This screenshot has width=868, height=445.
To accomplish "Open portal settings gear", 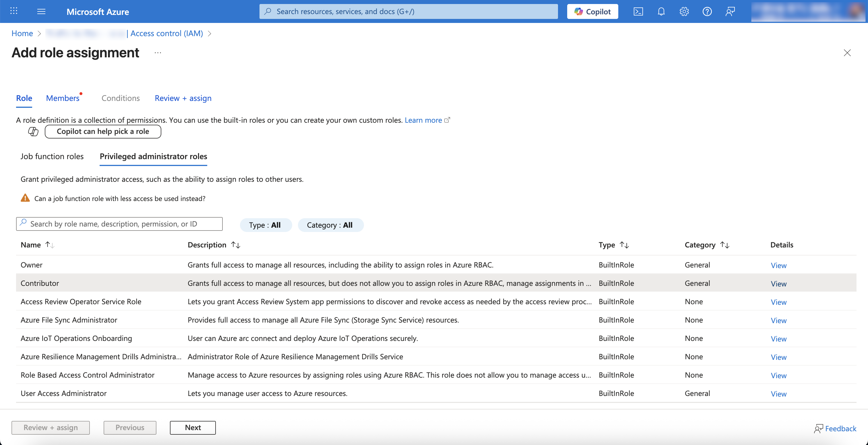I will click(x=684, y=11).
